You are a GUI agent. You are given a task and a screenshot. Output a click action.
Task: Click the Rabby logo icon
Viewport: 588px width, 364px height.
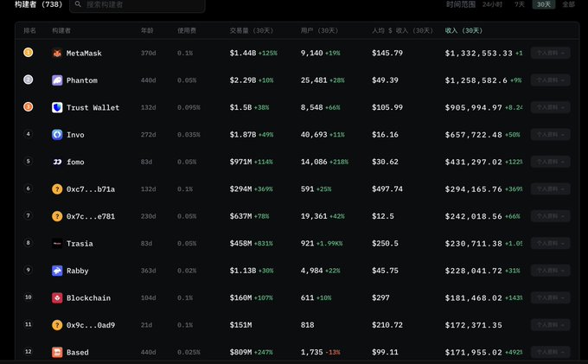pyautogui.click(x=57, y=271)
